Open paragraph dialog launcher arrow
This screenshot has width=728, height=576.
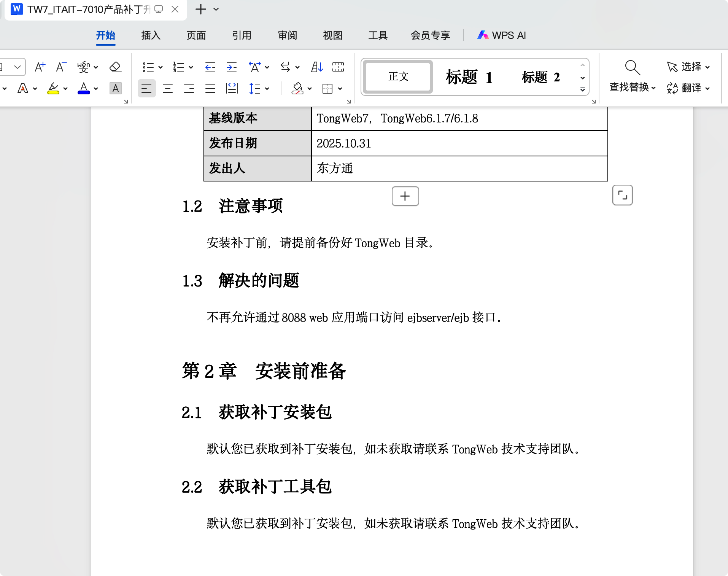coord(348,102)
